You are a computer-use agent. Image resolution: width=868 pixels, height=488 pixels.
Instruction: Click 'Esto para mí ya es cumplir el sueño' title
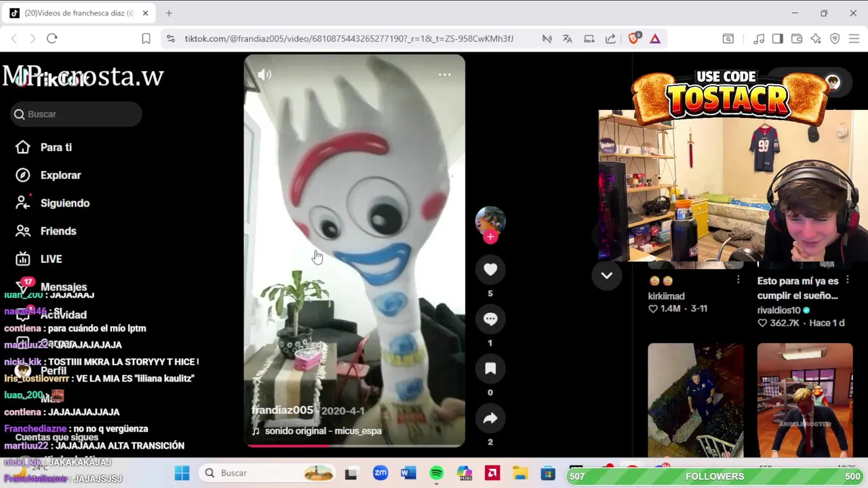click(x=798, y=288)
